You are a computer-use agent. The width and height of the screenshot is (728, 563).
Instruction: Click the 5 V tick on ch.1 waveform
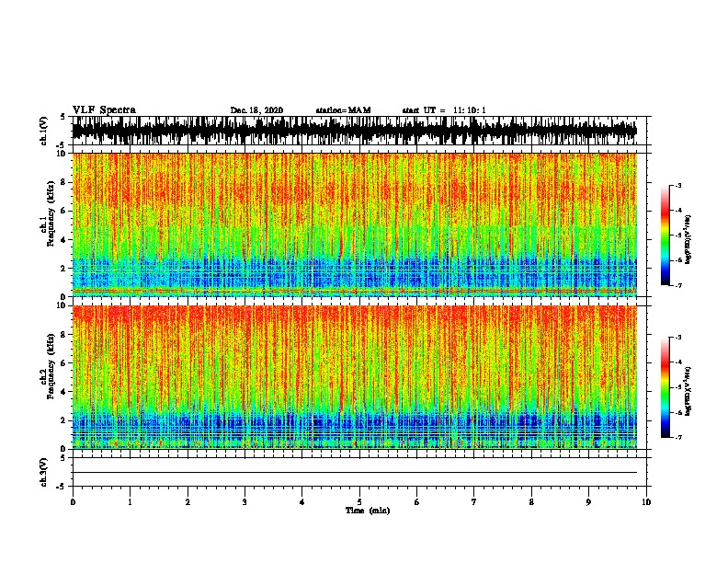(x=63, y=117)
